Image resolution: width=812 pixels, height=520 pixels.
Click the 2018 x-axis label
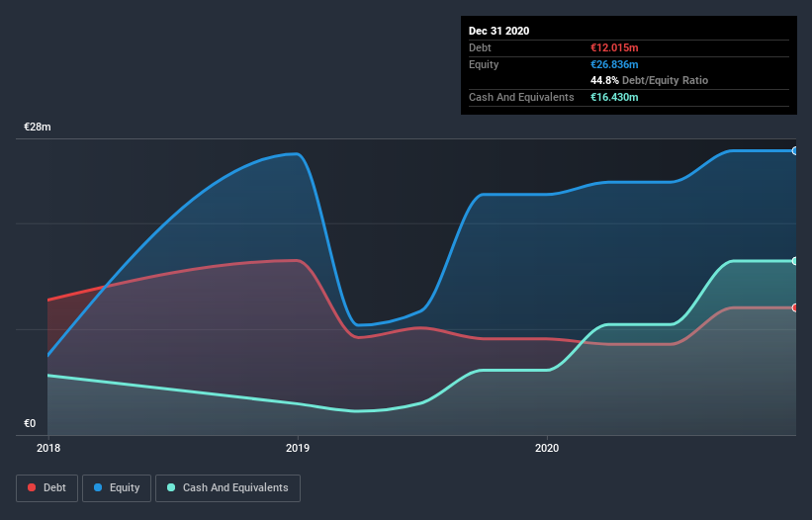click(48, 448)
